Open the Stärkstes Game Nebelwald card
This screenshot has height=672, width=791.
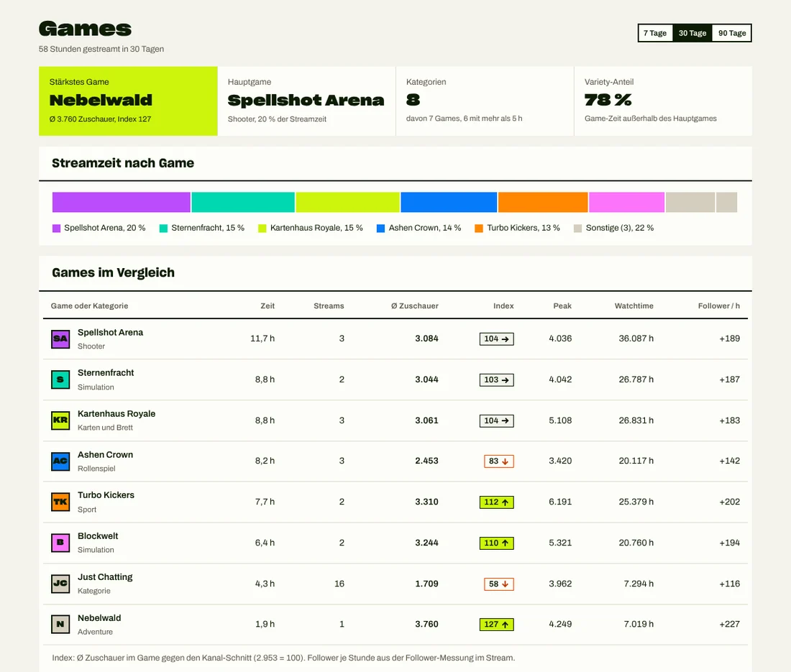[128, 101]
